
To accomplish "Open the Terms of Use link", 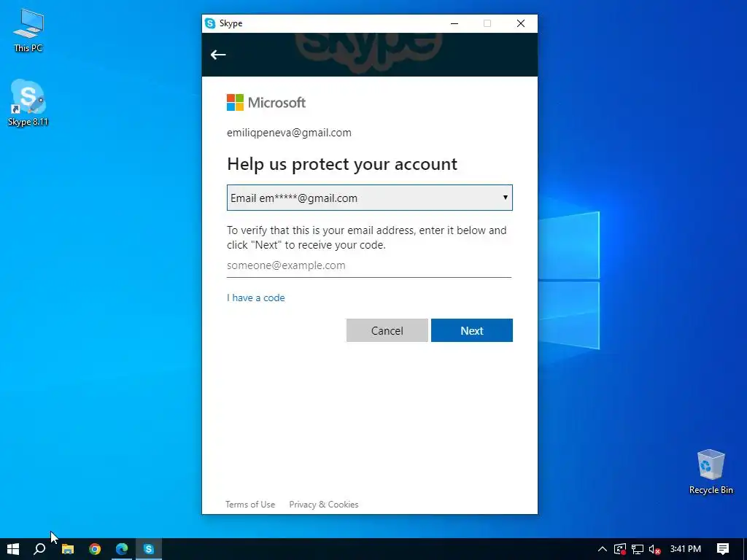I will click(250, 505).
